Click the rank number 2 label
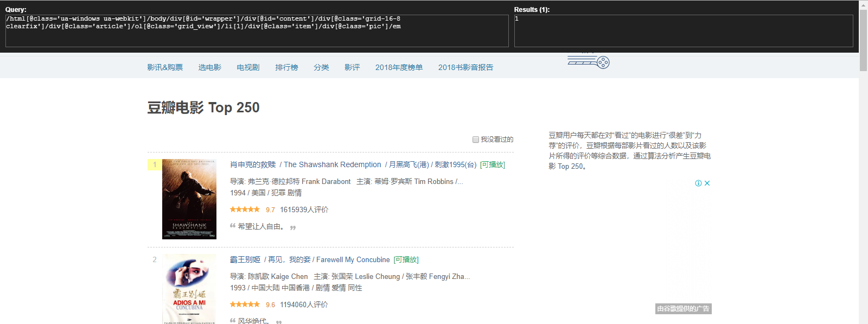868x324 pixels. pos(155,259)
